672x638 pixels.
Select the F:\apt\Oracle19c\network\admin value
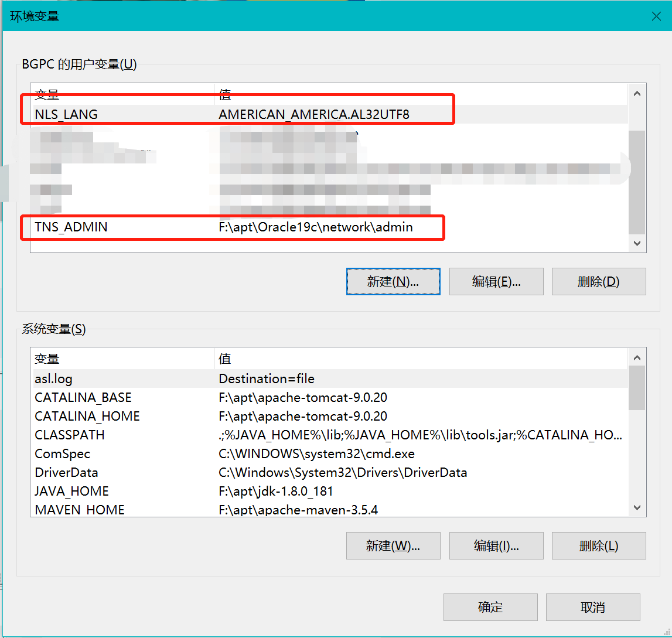point(316,227)
